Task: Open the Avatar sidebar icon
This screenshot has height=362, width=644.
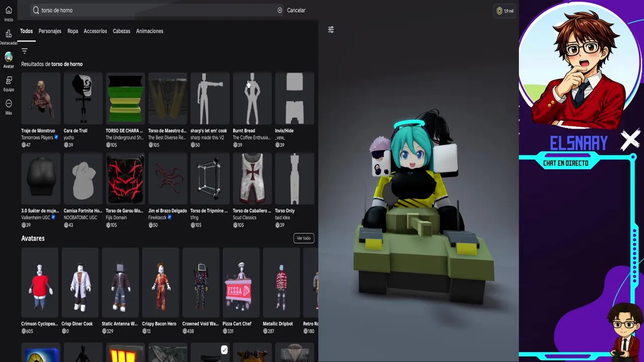Action: tap(9, 57)
